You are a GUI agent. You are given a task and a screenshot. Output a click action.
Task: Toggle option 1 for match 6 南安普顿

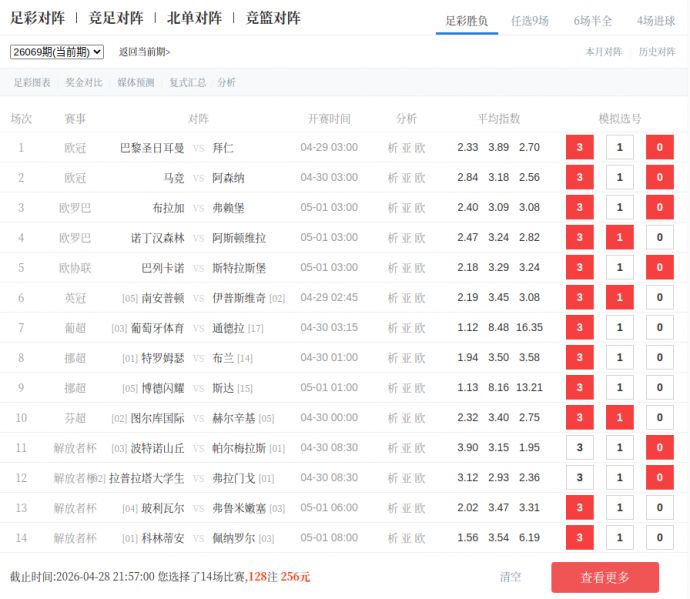[620, 297]
